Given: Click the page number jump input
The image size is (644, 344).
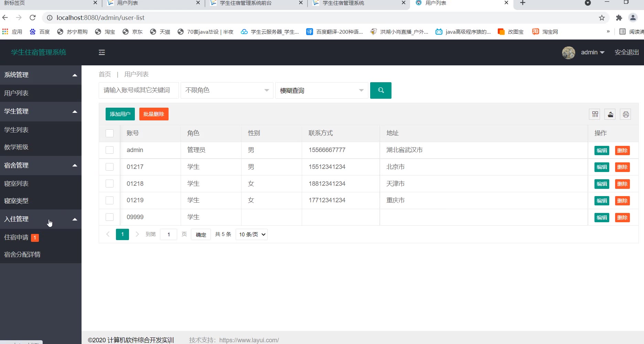Looking at the screenshot, I should coord(169,235).
